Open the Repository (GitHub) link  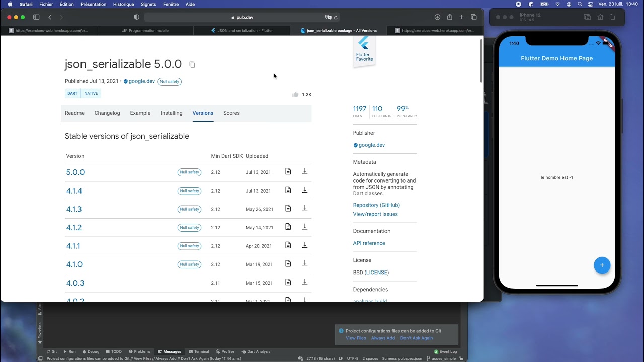click(x=376, y=205)
